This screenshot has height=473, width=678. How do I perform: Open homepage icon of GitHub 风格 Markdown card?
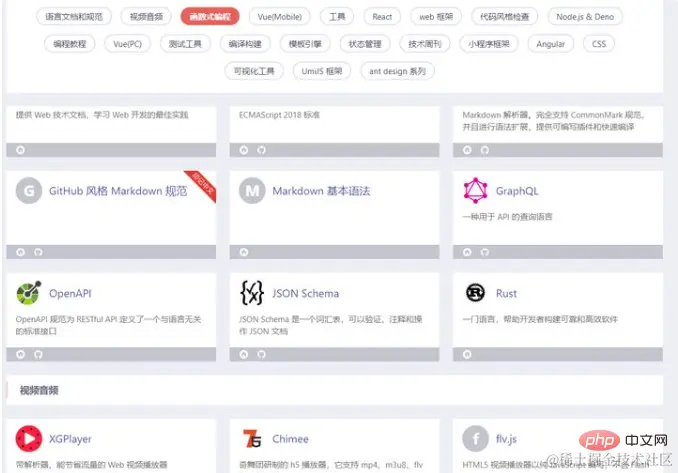pos(20,252)
